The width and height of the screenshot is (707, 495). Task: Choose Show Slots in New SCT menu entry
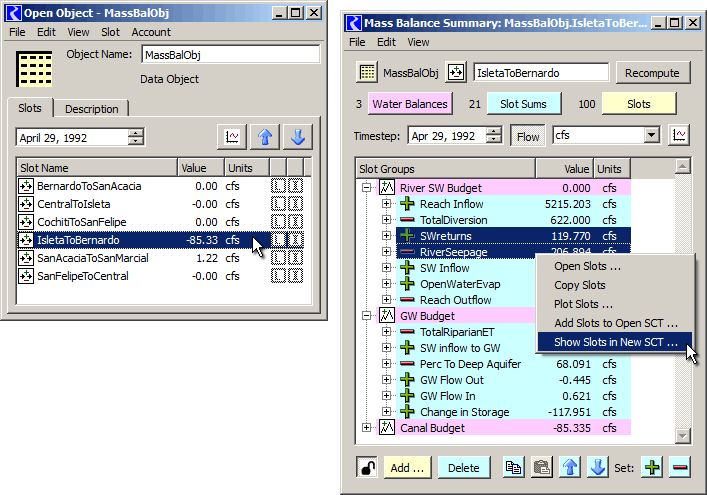click(615, 342)
